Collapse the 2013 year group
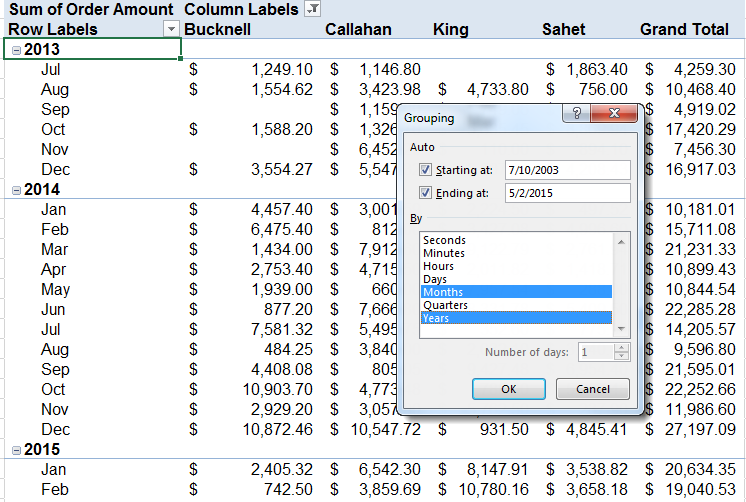 [x=15, y=50]
